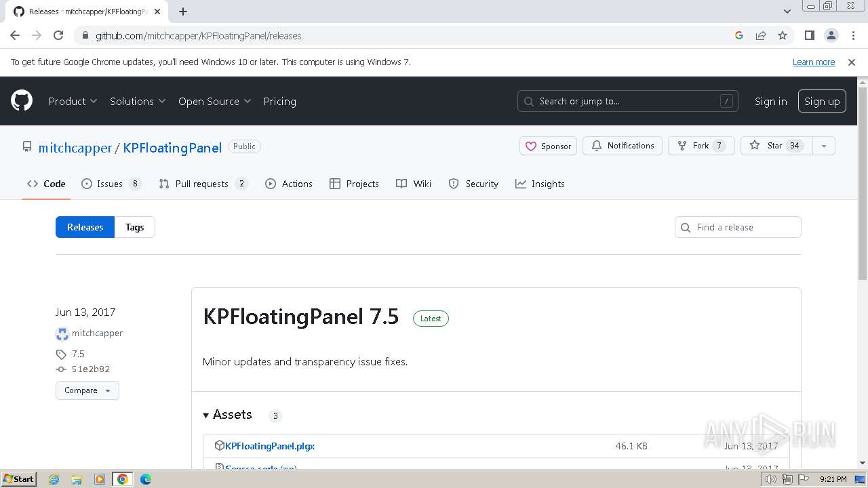The height and width of the screenshot is (488, 868).
Task: Open the Star list dropdown arrow
Action: click(824, 146)
